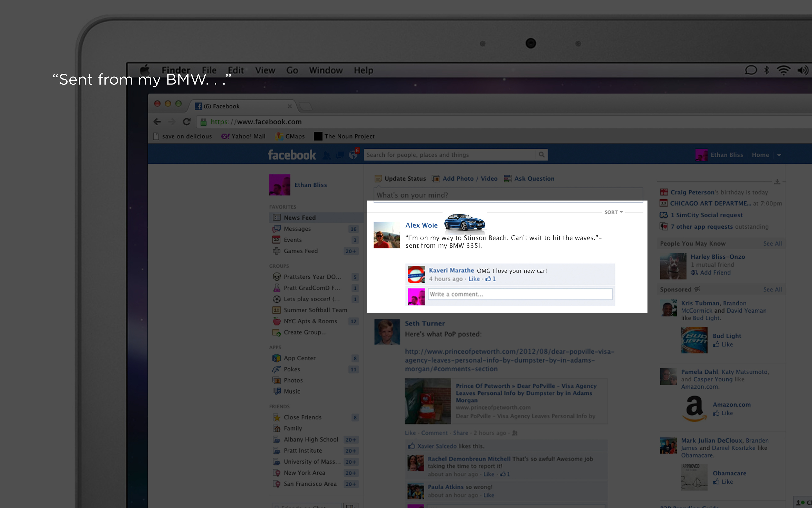The height and width of the screenshot is (508, 812).
Task: Click Create Group... in sidebar
Action: pos(300,332)
